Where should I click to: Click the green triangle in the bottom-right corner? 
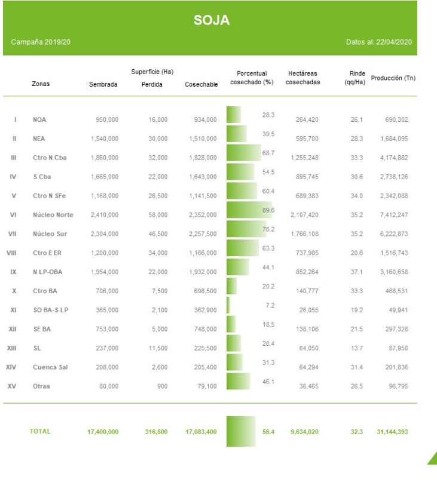(x=433, y=459)
